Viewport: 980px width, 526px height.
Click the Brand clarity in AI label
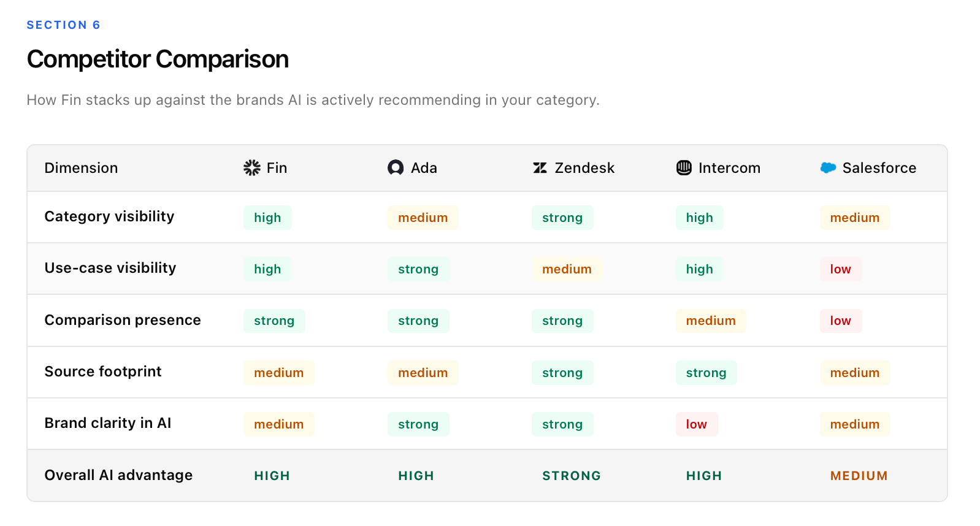pos(108,423)
